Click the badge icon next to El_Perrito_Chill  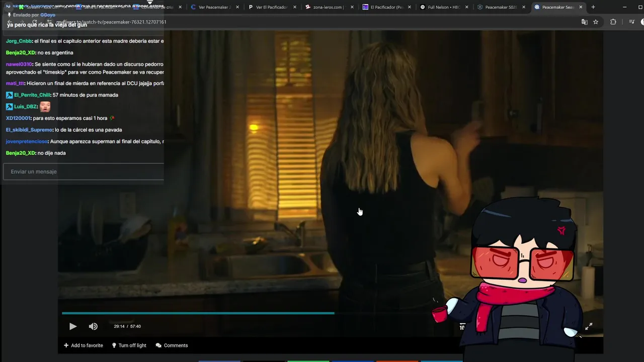(x=9, y=95)
